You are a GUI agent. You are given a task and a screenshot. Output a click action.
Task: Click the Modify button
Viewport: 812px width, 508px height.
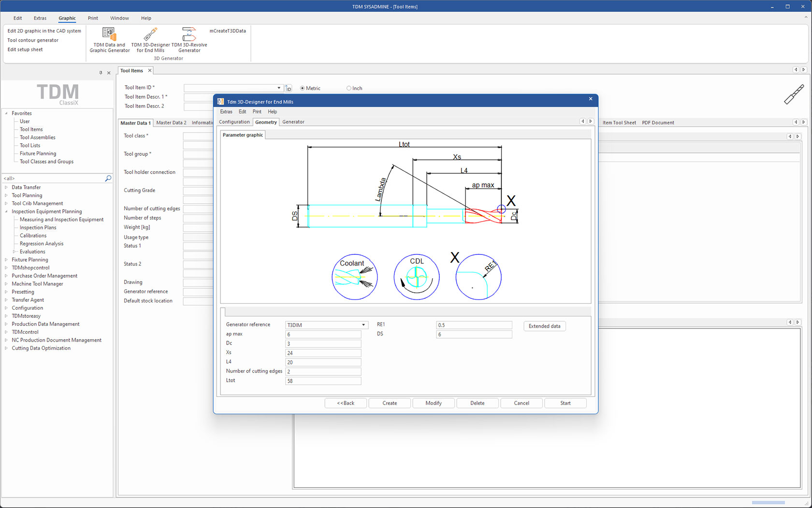434,403
